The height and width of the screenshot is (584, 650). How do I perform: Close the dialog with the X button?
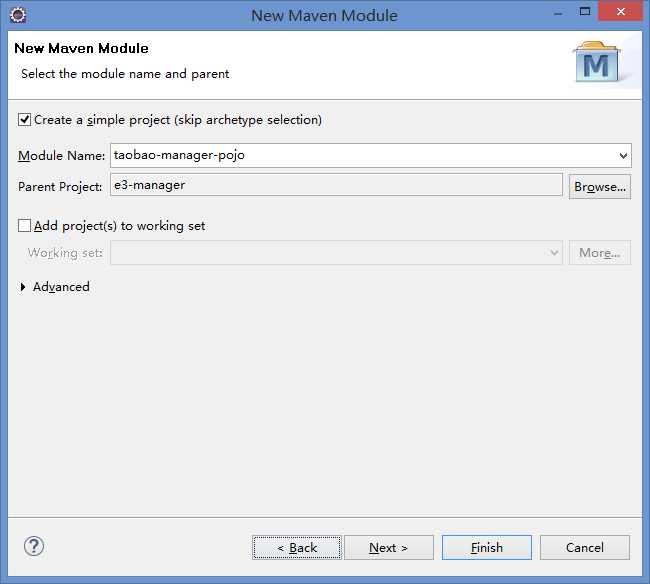coord(621,11)
